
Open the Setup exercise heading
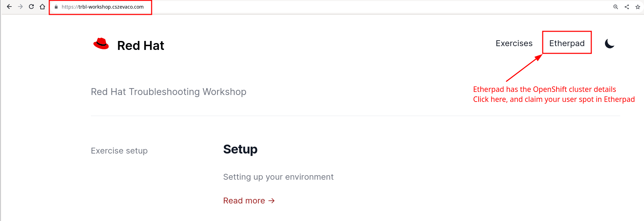240,149
